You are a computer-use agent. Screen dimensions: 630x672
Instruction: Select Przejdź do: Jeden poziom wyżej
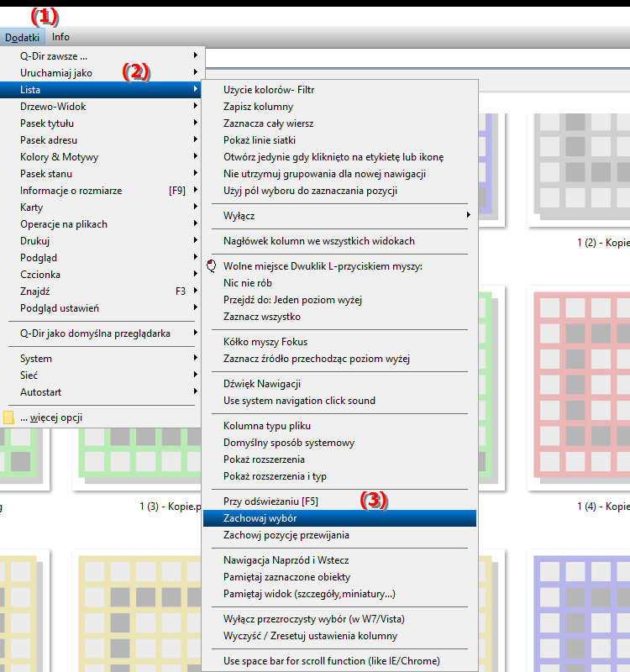click(339, 300)
